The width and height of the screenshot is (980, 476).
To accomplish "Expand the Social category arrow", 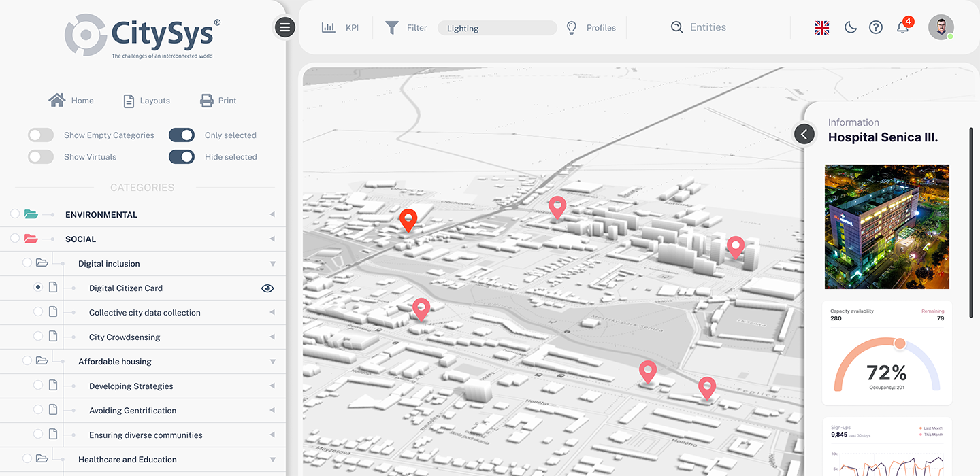I will click(272, 239).
